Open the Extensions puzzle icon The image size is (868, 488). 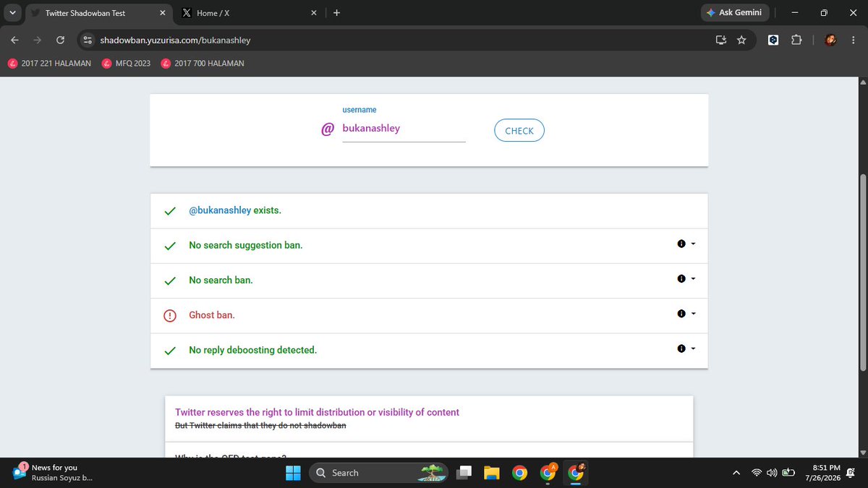(x=796, y=40)
